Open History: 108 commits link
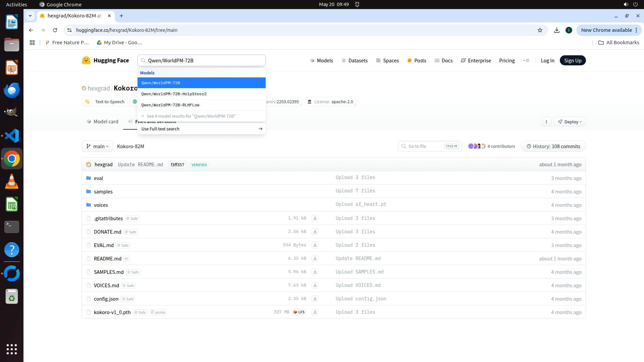The image size is (644, 362). [553, 146]
